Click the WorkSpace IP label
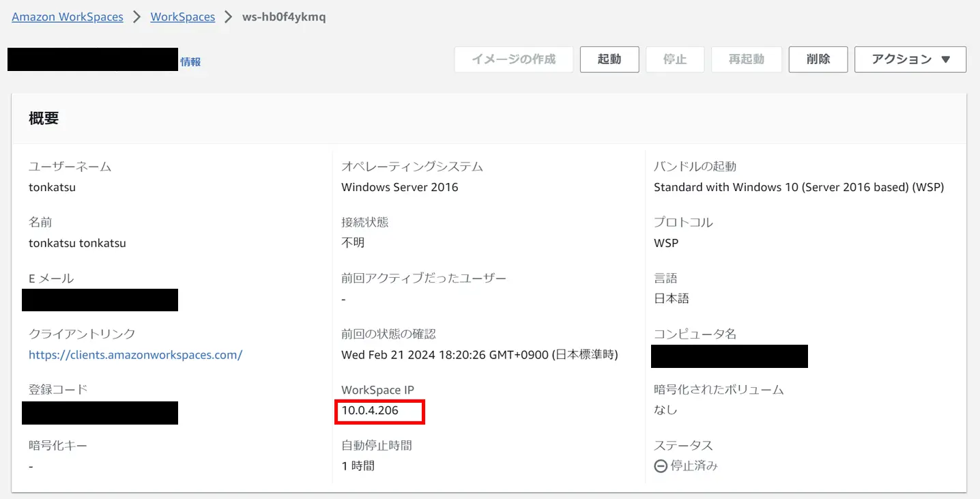Image resolution: width=980 pixels, height=499 pixels. click(x=378, y=390)
